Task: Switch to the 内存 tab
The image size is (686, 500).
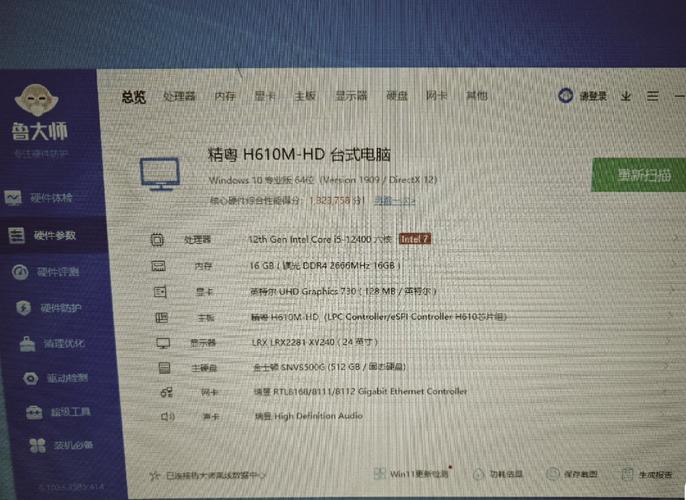Action: coord(225,96)
